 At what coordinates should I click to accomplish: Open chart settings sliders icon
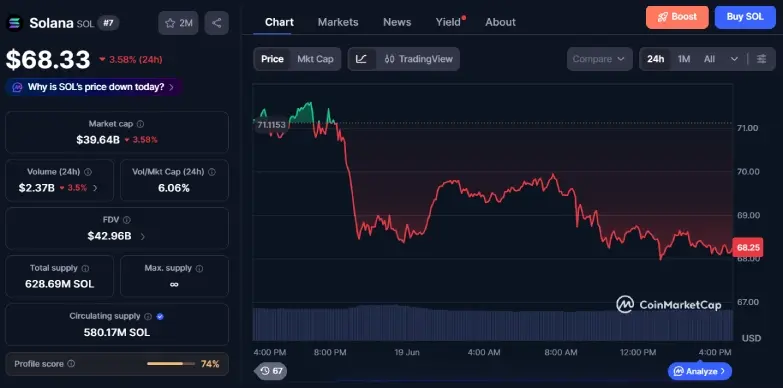coord(762,59)
